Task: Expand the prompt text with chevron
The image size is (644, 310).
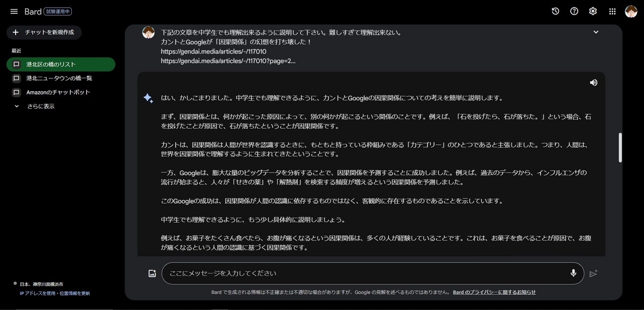Action: click(x=596, y=32)
